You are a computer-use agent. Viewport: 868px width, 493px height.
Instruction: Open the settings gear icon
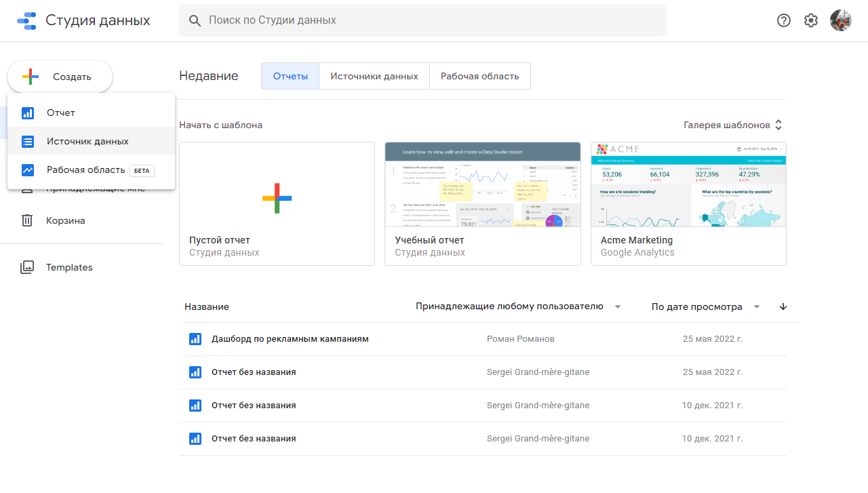[x=811, y=20]
